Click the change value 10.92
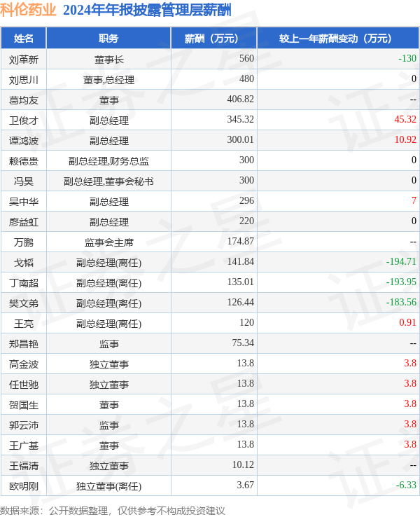 (405, 140)
